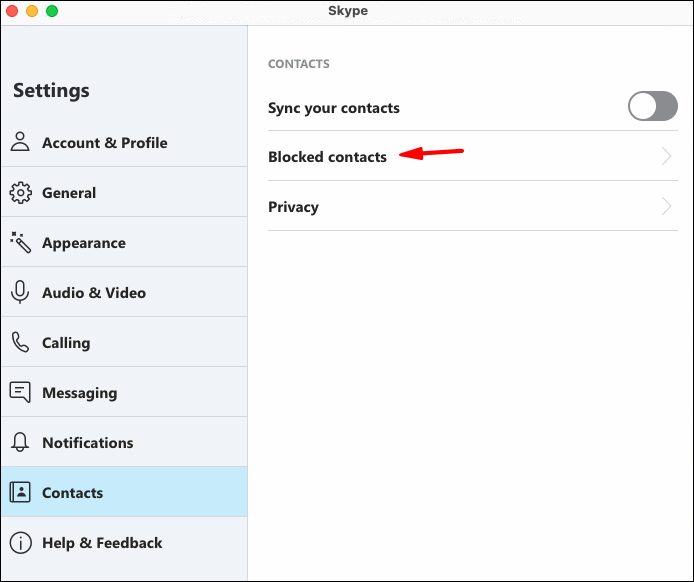Image resolution: width=694 pixels, height=582 pixels.
Task: Click the Account & Profile person icon
Action: [x=20, y=142]
